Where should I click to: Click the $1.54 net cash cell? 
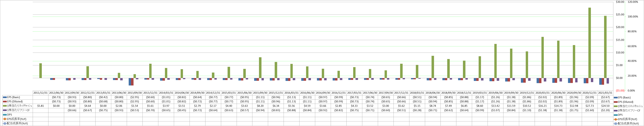point(135,106)
